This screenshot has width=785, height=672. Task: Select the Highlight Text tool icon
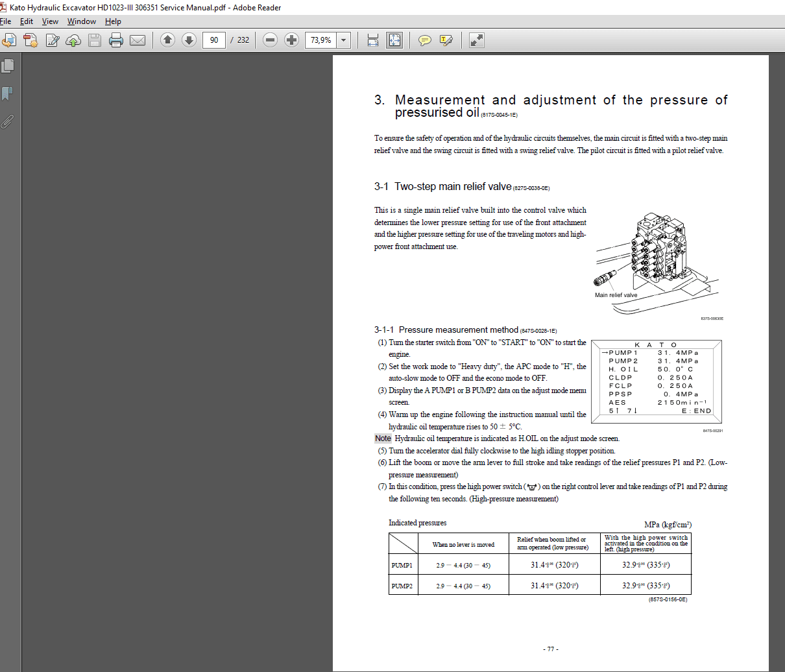(x=446, y=40)
